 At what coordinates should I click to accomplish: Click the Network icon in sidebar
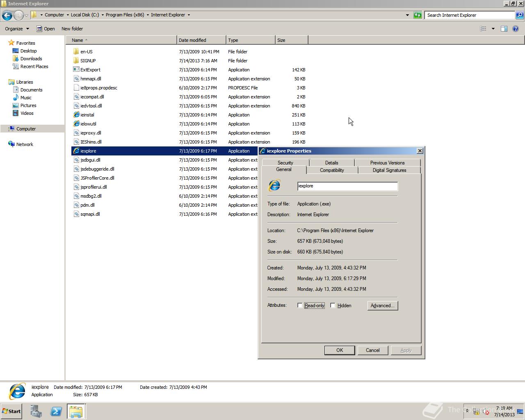coord(11,144)
